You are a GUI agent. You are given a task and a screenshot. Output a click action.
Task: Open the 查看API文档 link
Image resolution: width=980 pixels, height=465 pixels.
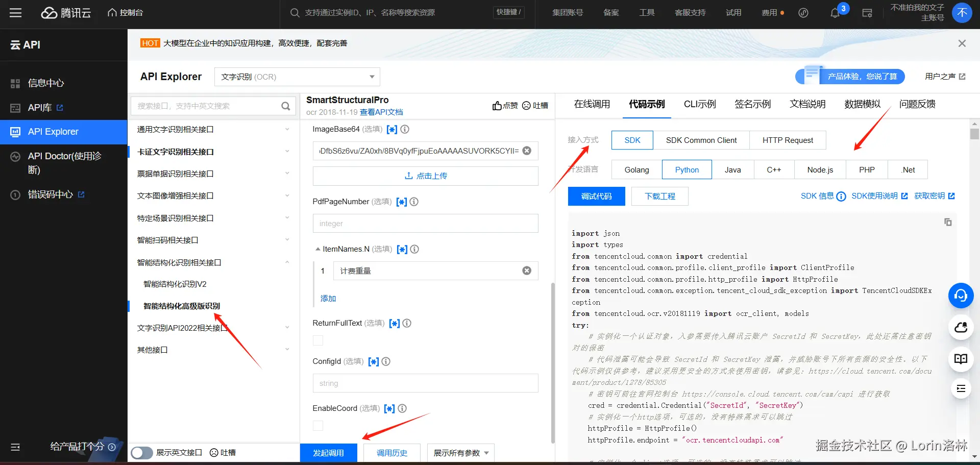point(381,112)
